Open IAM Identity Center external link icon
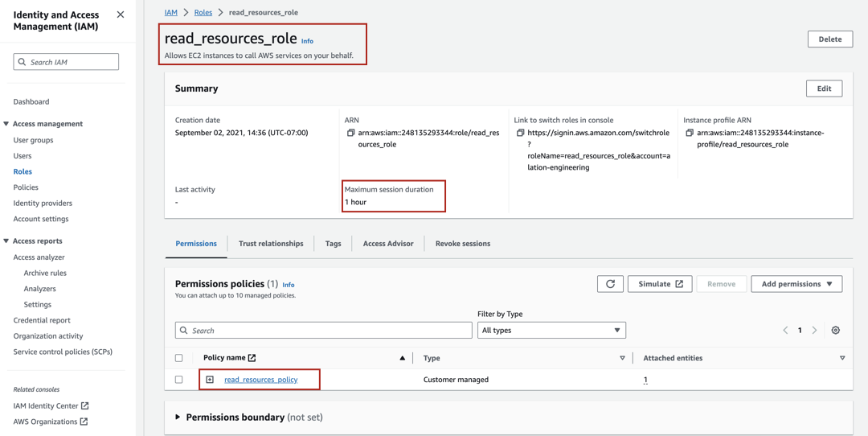This screenshot has width=868, height=436. coord(84,405)
